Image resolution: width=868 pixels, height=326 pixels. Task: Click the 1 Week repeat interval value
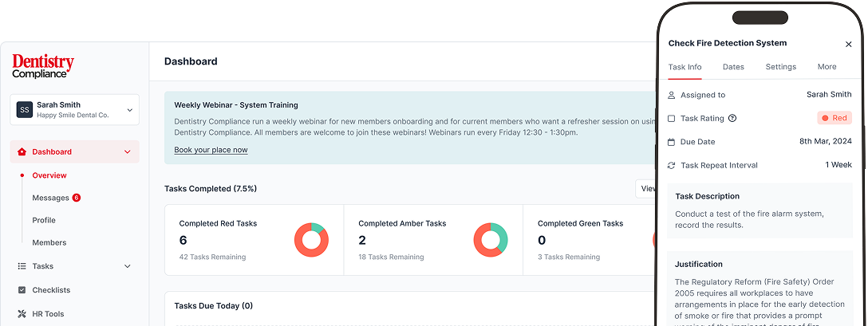click(838, 165)
